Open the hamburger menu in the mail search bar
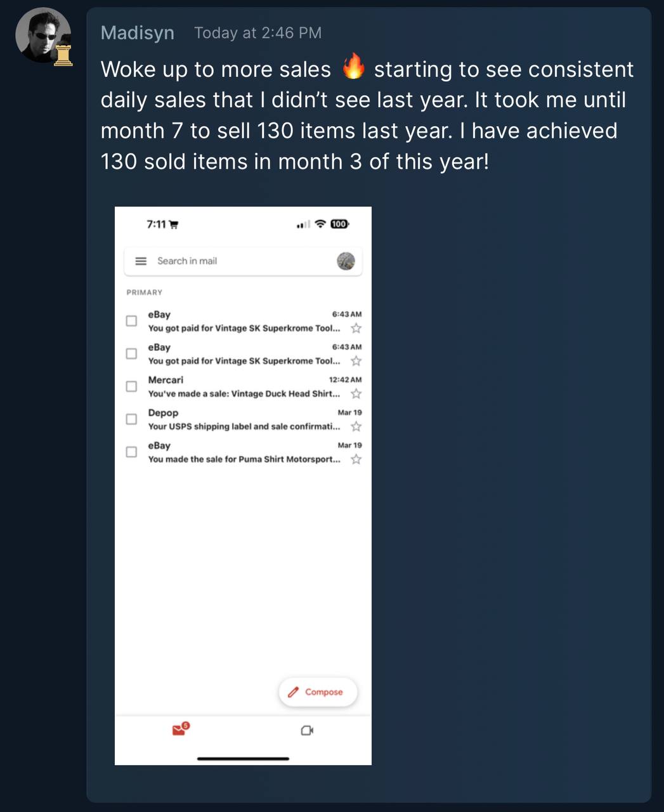 pos(141,261)
